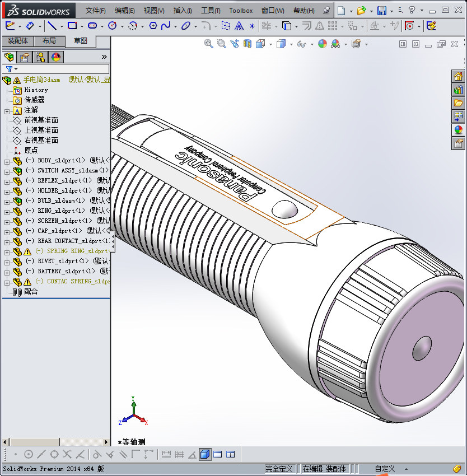The height and width of the screenshot is (476, 467).
Task: Click the Smart Dimension icon
Action: click(x=30, y=26)
